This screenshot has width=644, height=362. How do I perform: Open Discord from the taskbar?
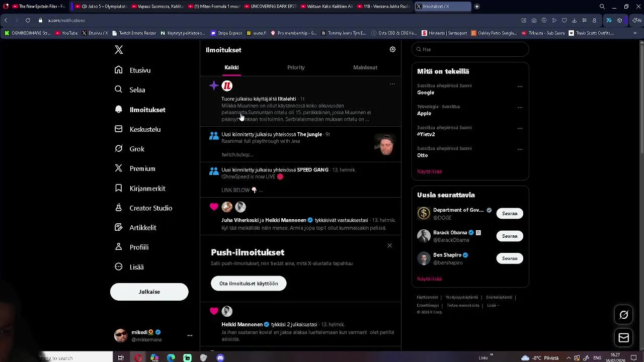click(x=220, y=358)
